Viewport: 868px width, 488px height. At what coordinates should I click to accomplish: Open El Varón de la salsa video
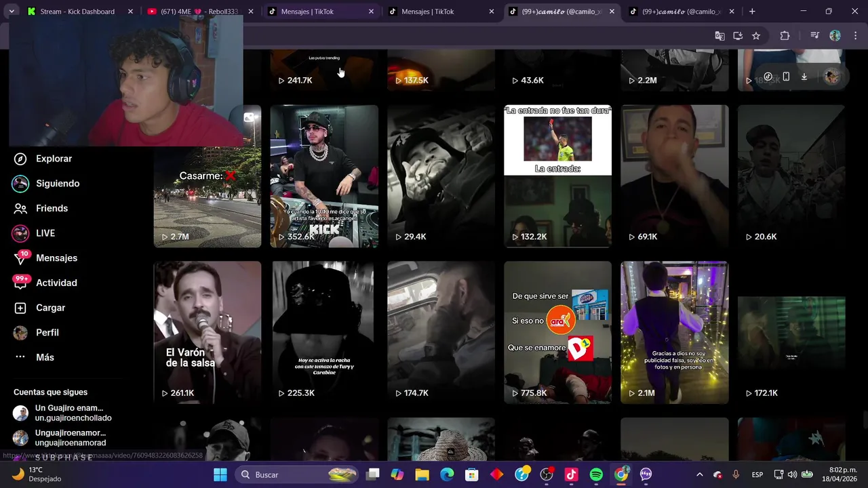(x=207, y=333)
